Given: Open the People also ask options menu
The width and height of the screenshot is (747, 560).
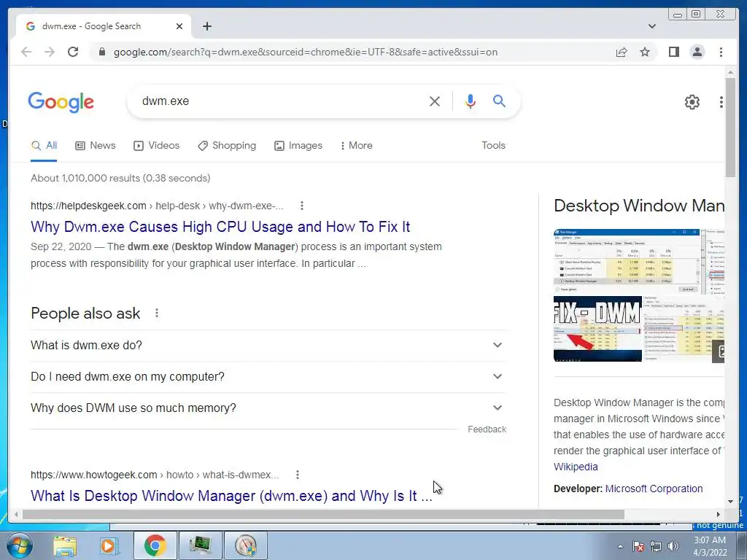Looking at the screenshot, I should [157, 313].
